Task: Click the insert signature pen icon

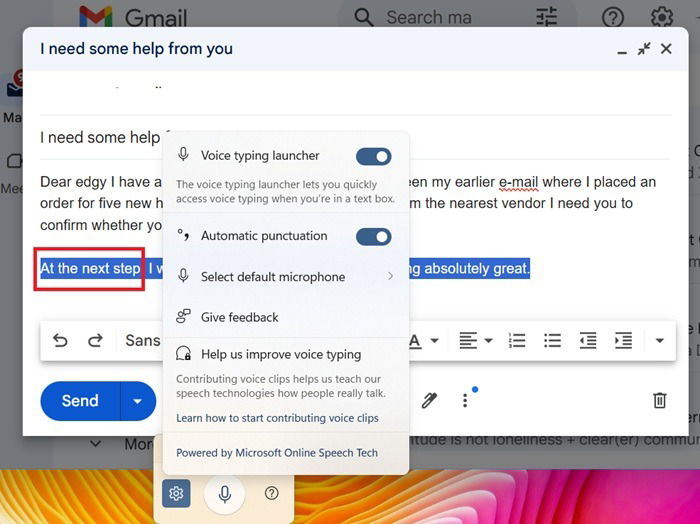Action: 429,400
